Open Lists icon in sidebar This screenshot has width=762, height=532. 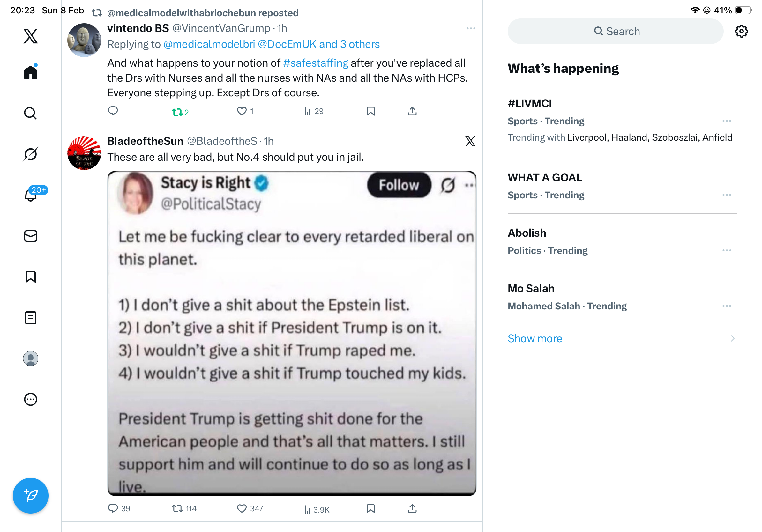click(x=31, y=318)
